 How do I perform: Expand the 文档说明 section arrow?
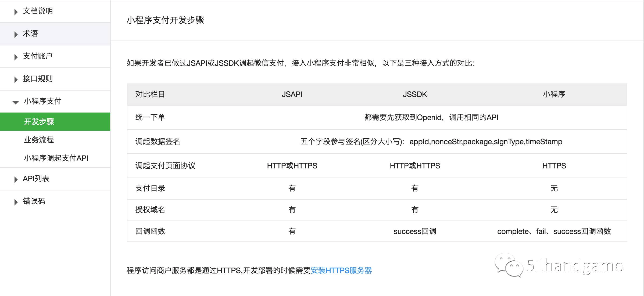tap(16, 12)
